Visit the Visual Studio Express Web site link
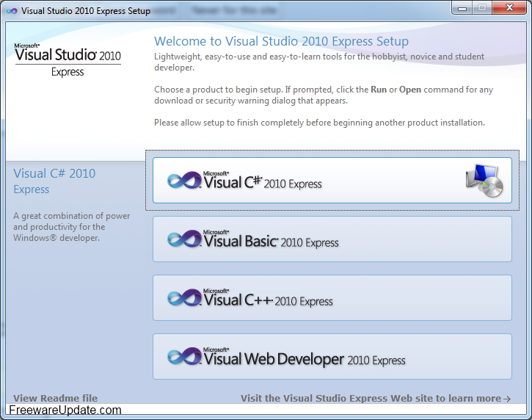This screenshot has width=532, height=420. [376, 398]
